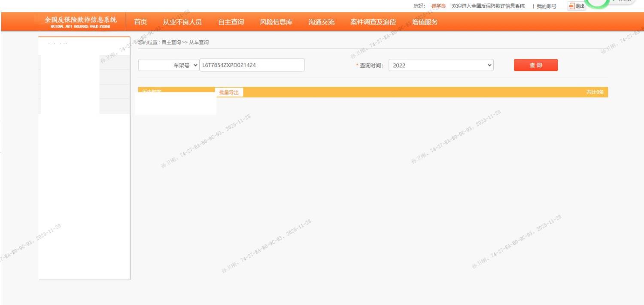Open the 案件调查及追偿 menu
Screen dimensions: 644x305
click(373, 22)
